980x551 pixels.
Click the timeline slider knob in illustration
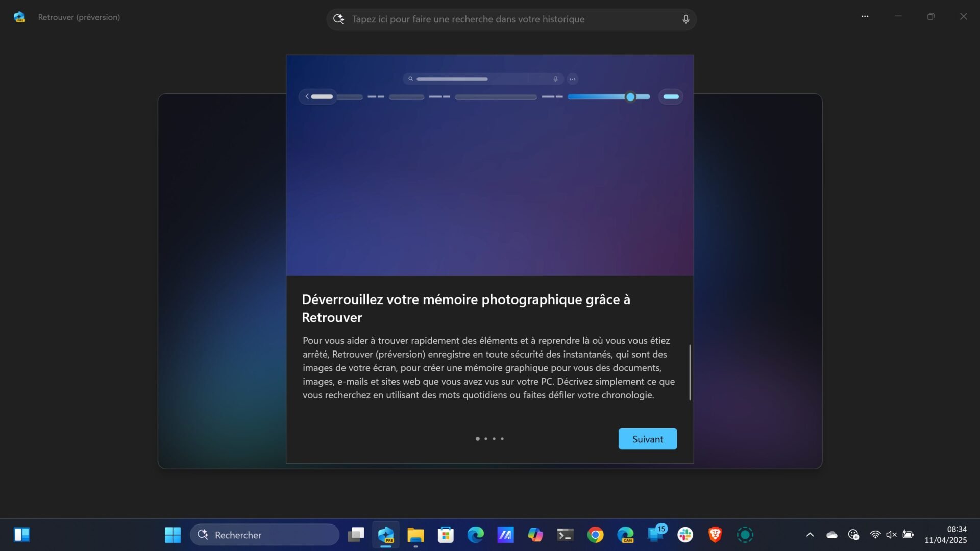630,97
